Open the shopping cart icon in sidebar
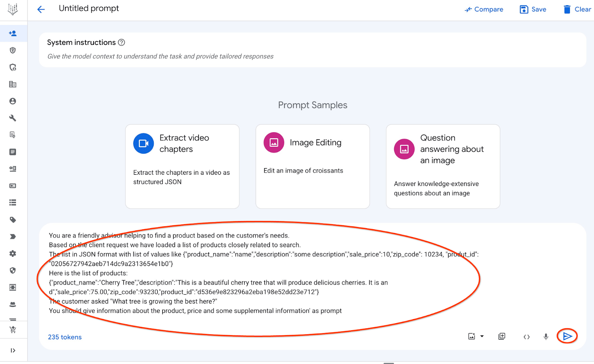Image resolution: width=594 pixels, height=364 pixels. (13, 329)
